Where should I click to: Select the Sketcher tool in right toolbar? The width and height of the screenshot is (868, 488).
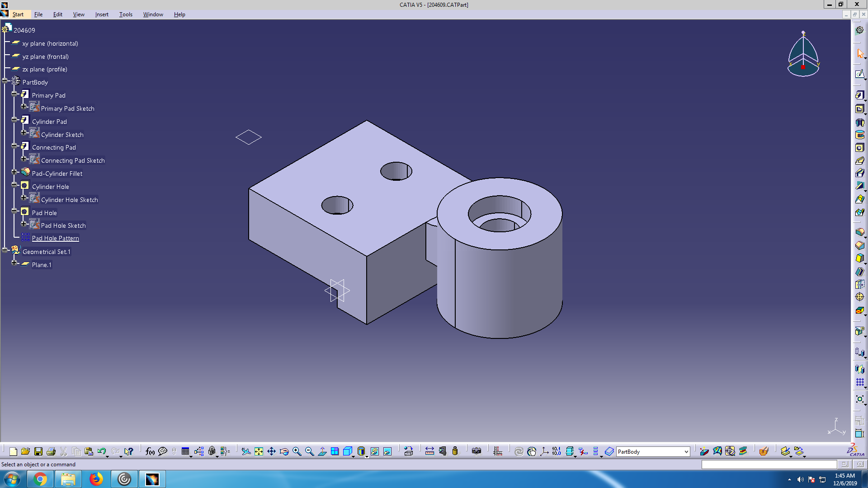click(x=859, y=74)
